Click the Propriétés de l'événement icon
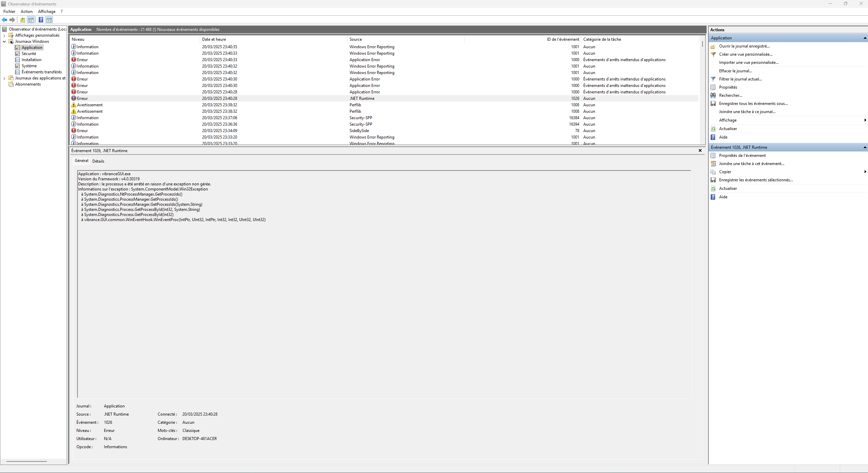Viewport: 868px width, 473px height. point(713,156)
